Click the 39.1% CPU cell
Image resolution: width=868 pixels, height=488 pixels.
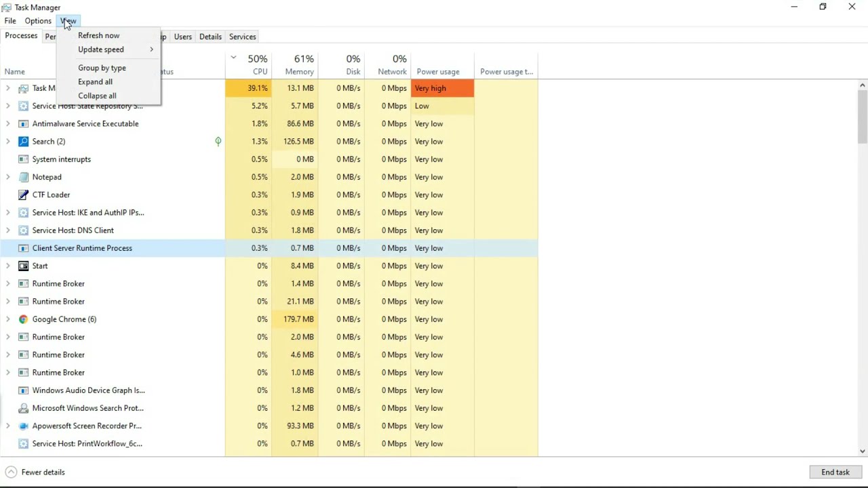249,88
